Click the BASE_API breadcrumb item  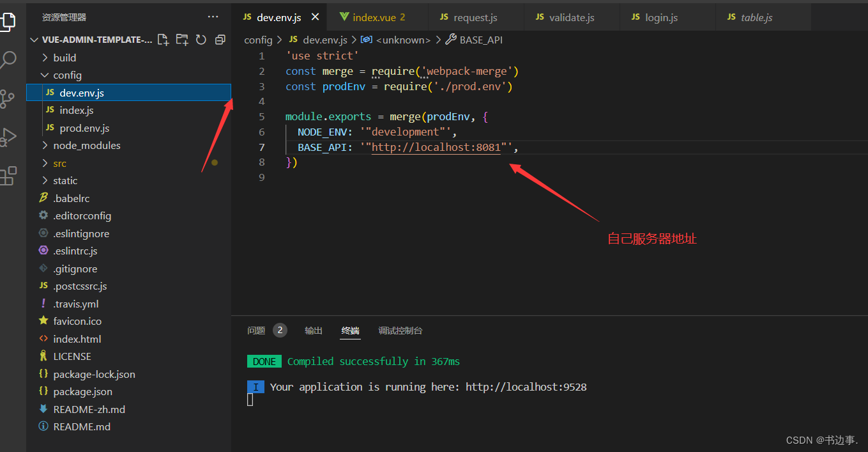(482, 40)
